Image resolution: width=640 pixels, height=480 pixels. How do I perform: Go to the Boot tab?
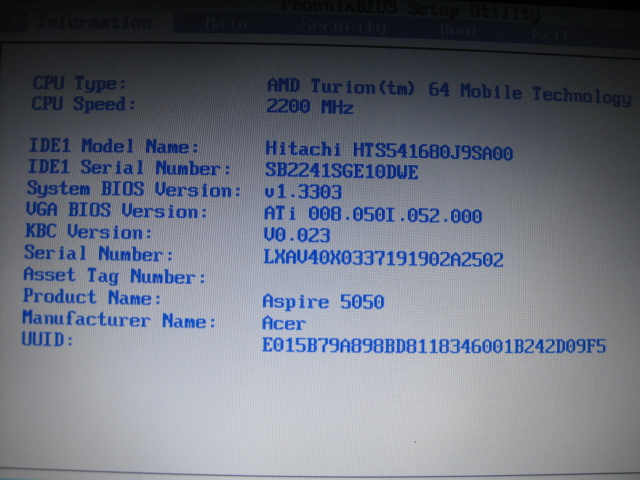click(x=458, y=31)
